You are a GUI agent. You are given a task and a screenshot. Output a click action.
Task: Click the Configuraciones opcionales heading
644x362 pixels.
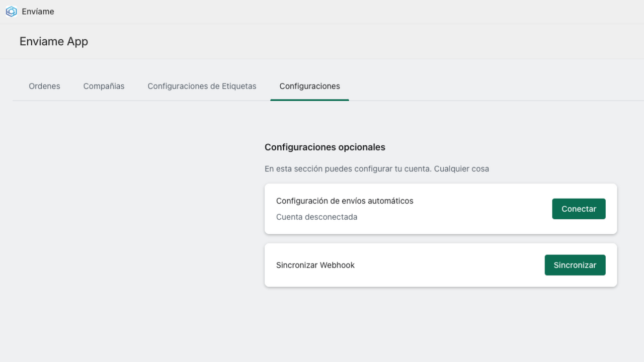pyautogui.click(x=325, y=147)
